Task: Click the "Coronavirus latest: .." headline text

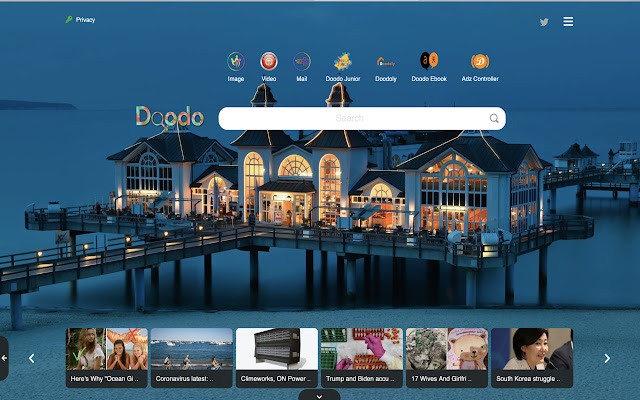Action: [184, 379]
